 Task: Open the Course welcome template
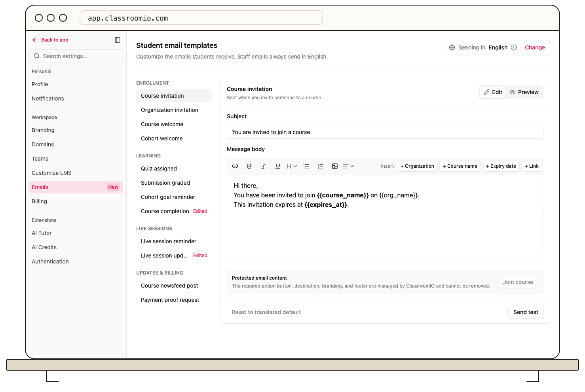point(174,124)
